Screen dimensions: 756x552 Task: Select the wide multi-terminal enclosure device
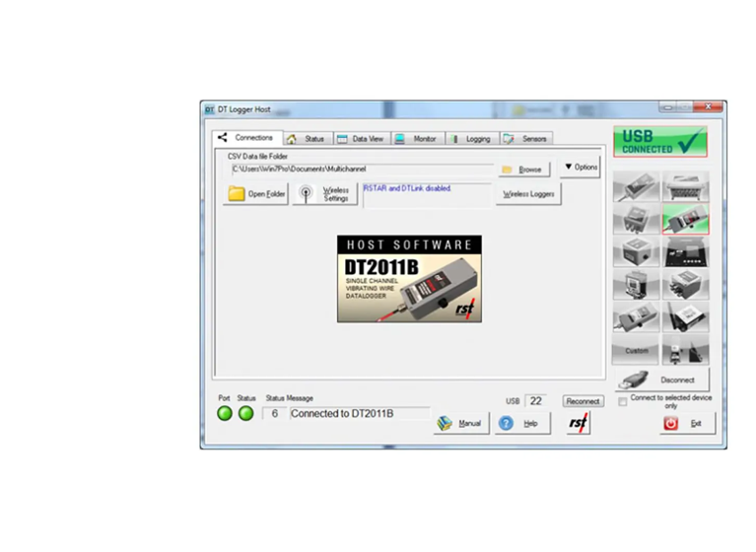click(686, 186)
